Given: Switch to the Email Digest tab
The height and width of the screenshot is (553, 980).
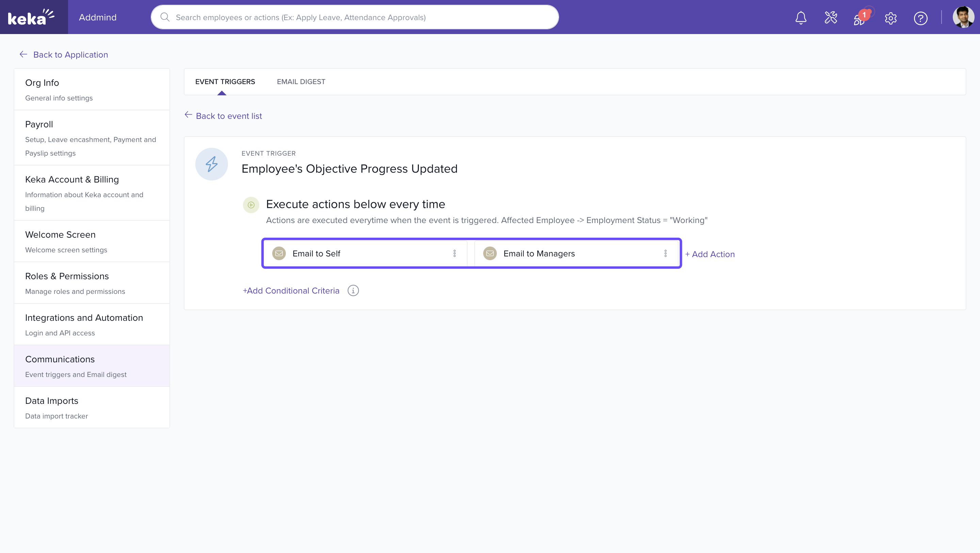Looking at the screenshot, I should 301,81.
